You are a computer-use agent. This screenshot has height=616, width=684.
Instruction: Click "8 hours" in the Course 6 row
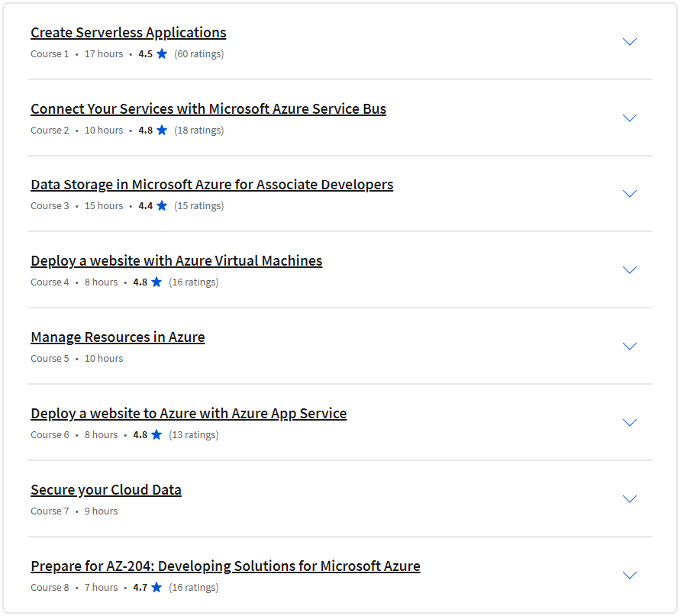tap(102, 434)
